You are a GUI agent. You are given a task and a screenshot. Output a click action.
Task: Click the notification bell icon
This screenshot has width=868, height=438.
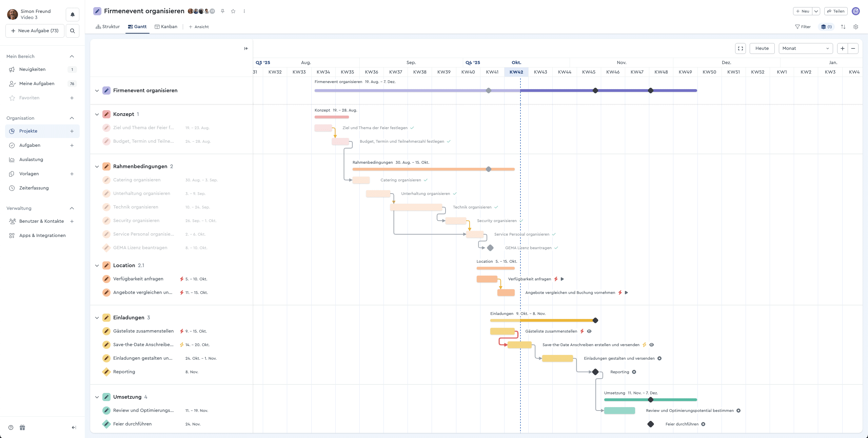[72, 14]
